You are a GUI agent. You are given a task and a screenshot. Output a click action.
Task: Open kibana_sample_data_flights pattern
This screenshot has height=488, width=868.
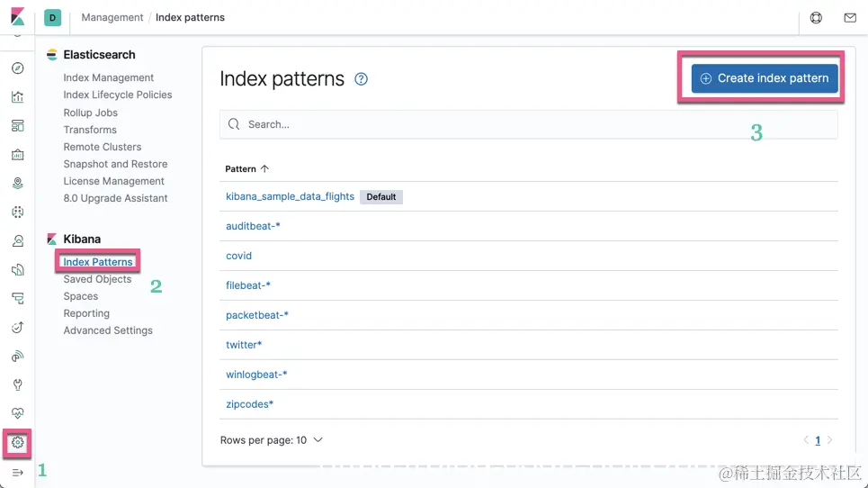(290, 196)
